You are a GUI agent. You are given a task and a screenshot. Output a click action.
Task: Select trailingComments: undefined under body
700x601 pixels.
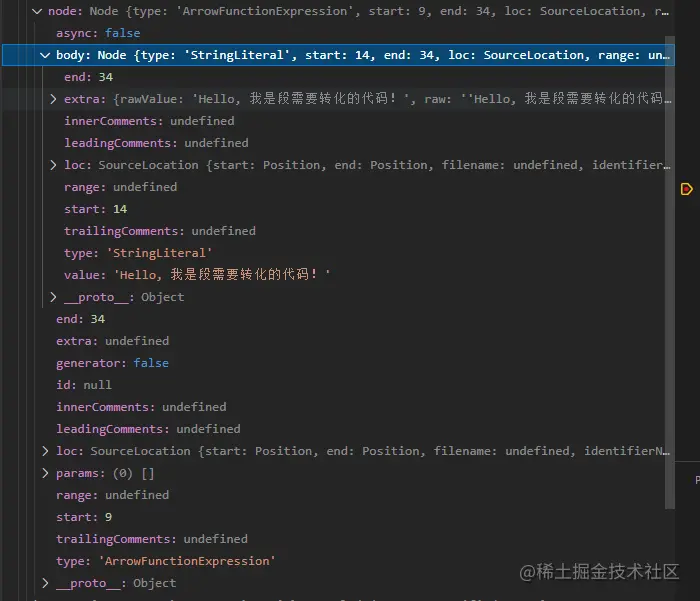point(338,231)
